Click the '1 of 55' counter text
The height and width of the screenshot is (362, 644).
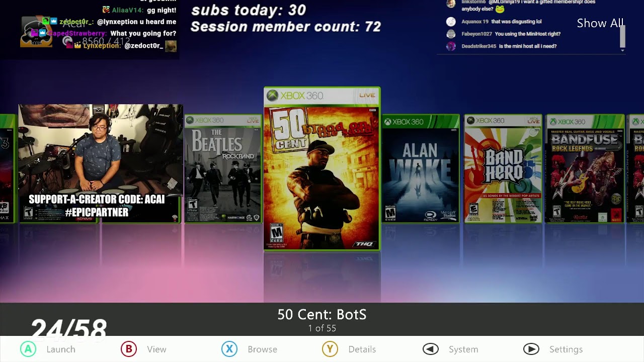(322, 328)
